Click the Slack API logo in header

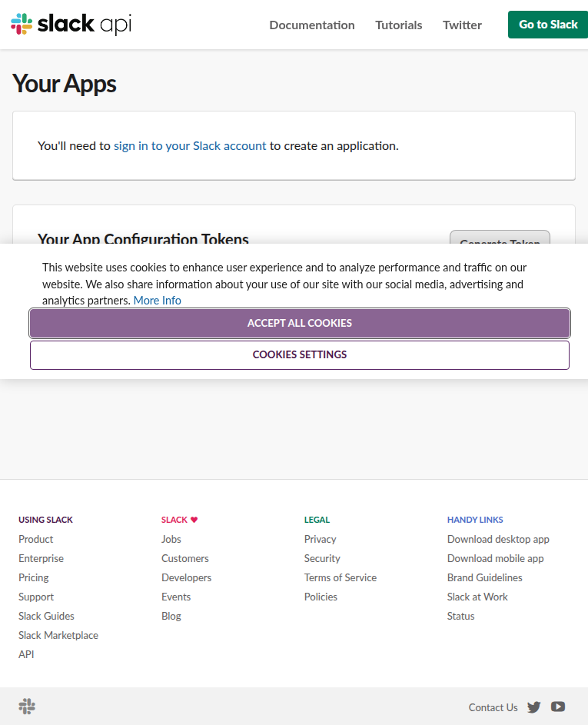click(x=71, y=25)
